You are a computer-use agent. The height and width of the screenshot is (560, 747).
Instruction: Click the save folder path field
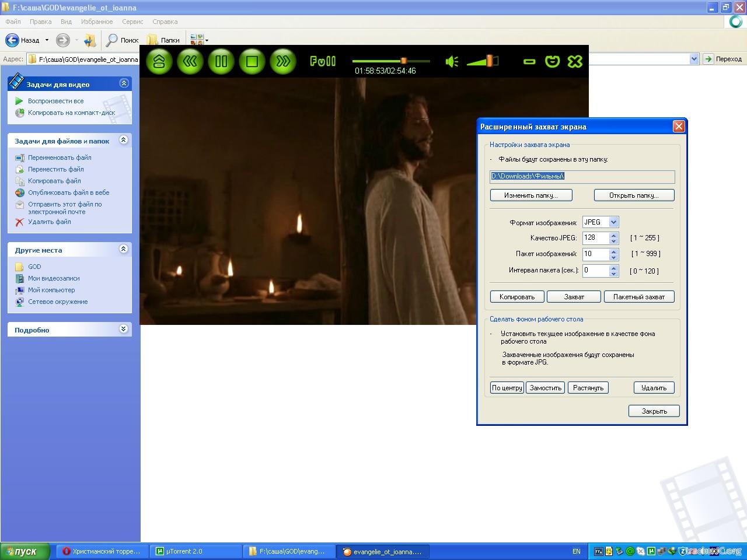pyautogui.click(x=582, y=176)
